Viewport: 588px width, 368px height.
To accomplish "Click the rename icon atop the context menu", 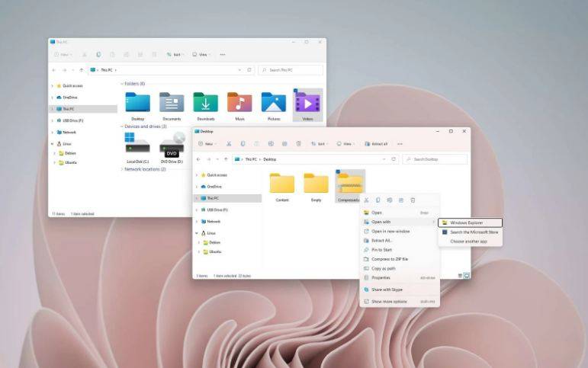I will pyautogui.click(x=390, y=200).
